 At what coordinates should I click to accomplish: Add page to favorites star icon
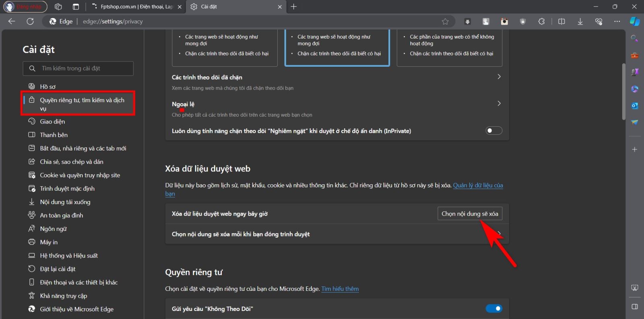(x=445, y=21)
